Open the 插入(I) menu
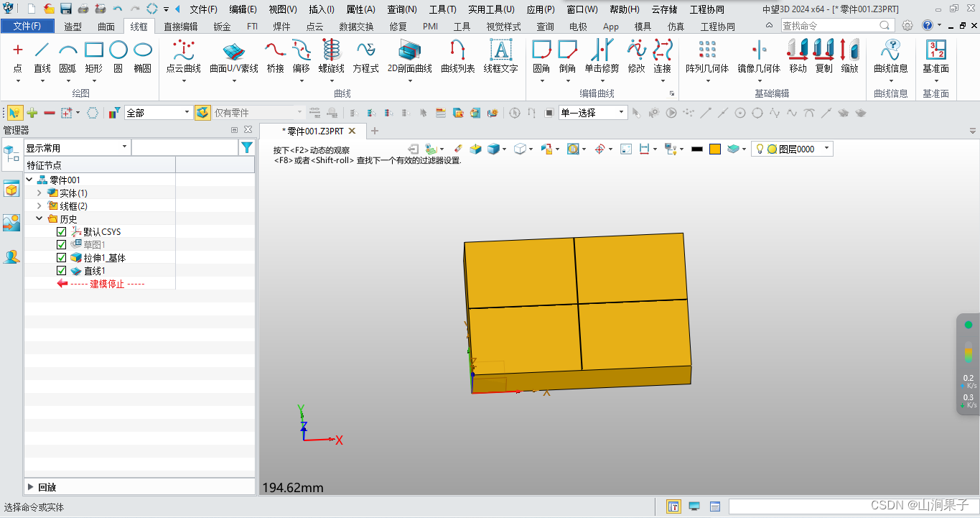 coord(319,9)
